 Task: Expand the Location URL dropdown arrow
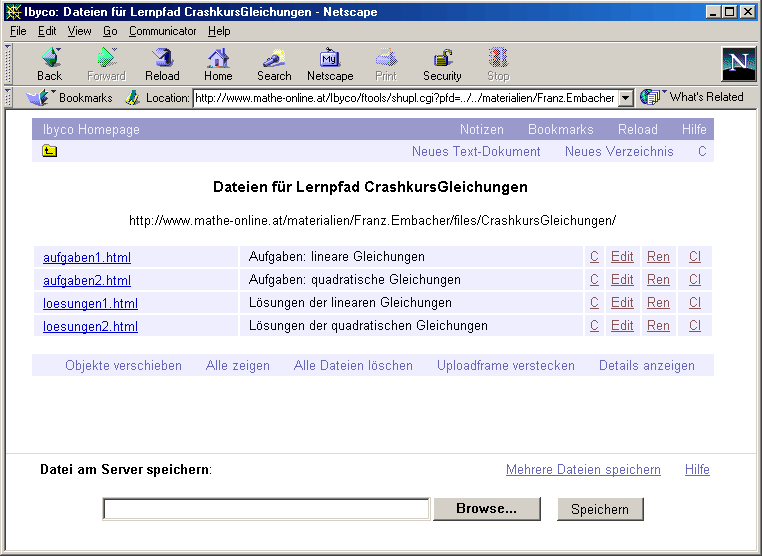626,98
